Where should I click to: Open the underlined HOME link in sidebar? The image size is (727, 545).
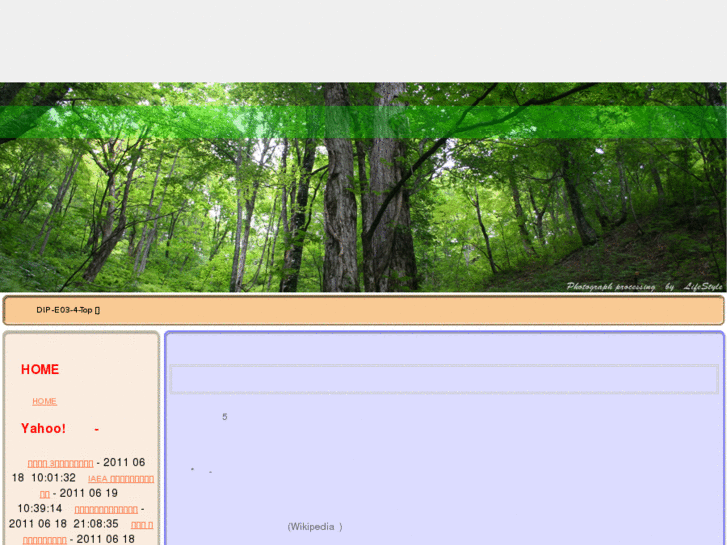point(45,401)
